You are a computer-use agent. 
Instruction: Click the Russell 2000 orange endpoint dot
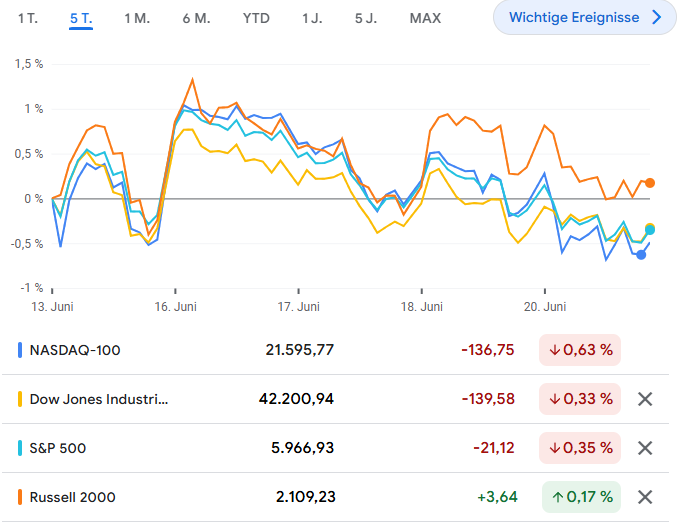tap(650, 183)
